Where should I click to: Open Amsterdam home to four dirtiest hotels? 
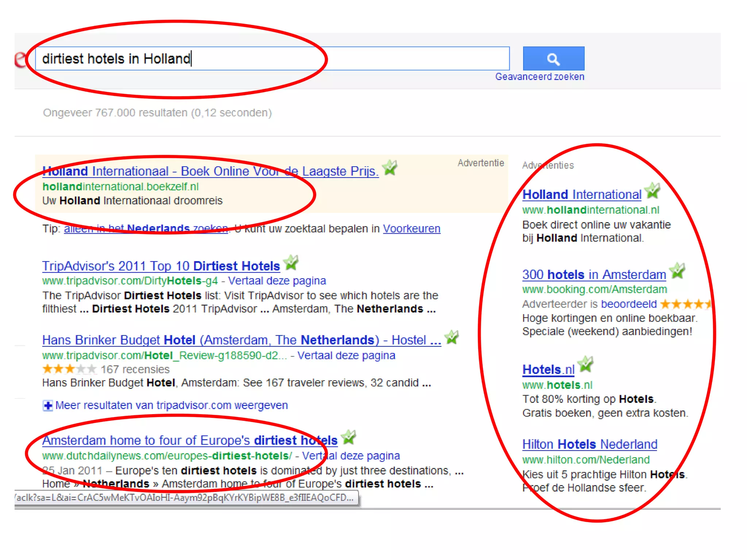(190, 440)
